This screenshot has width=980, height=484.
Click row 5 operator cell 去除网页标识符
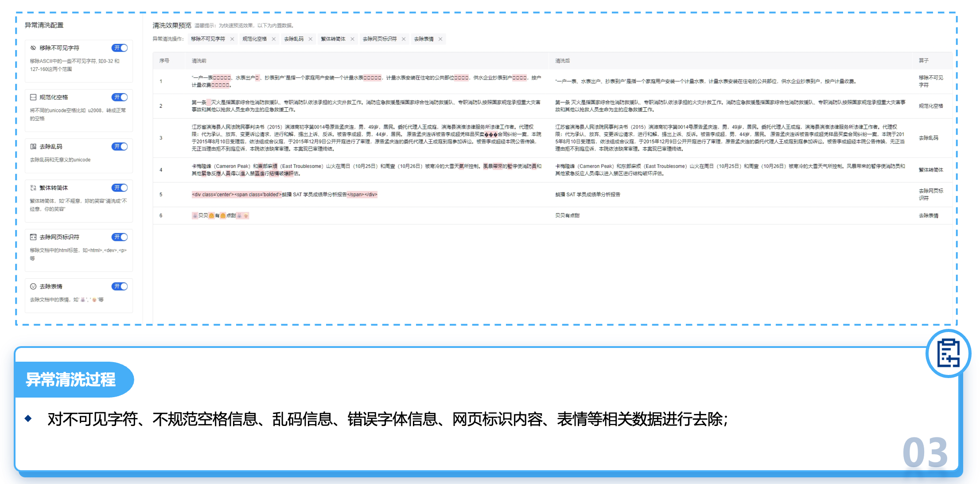pos(931,195)
